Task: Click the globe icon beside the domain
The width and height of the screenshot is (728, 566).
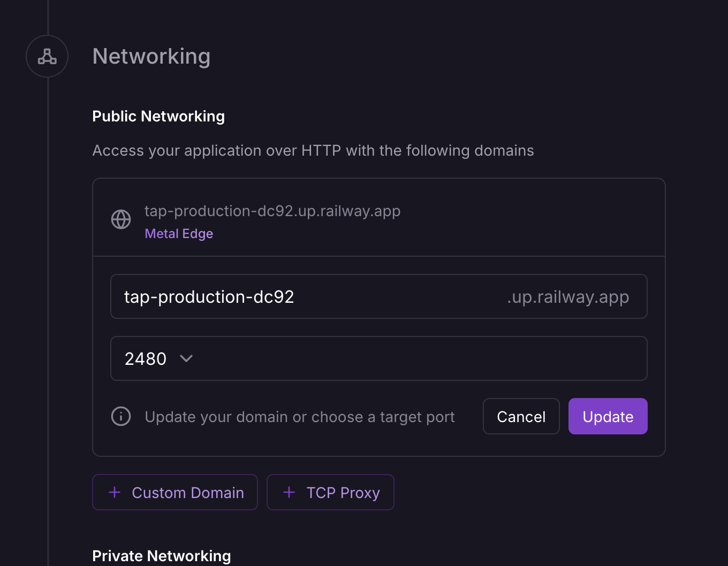Action: click(x=121, y=219)
